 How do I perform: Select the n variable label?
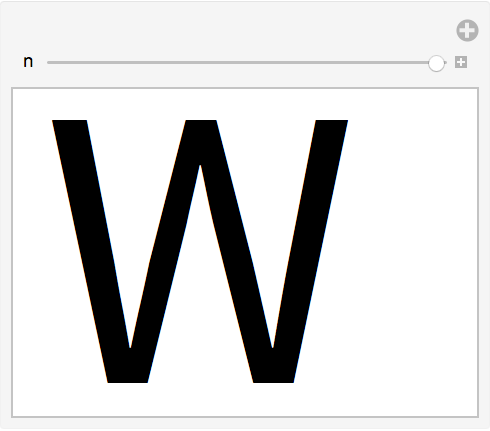pos(28,62)
